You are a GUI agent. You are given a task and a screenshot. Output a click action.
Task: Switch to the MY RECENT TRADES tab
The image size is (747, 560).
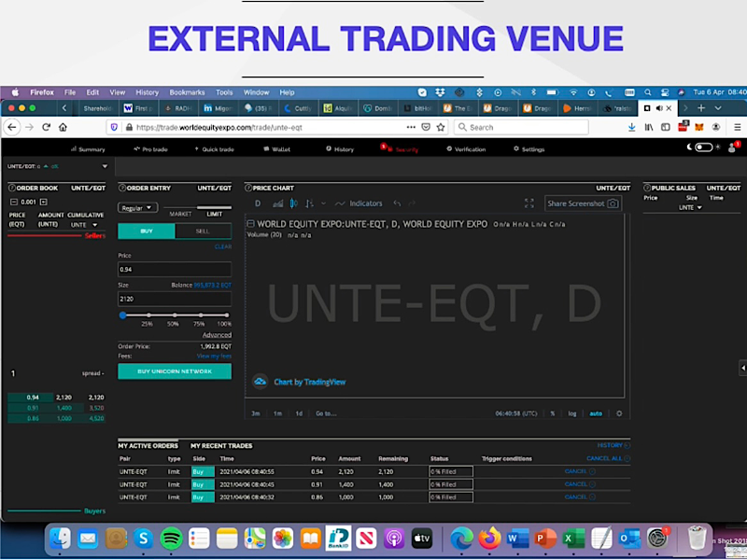(221, 446)
